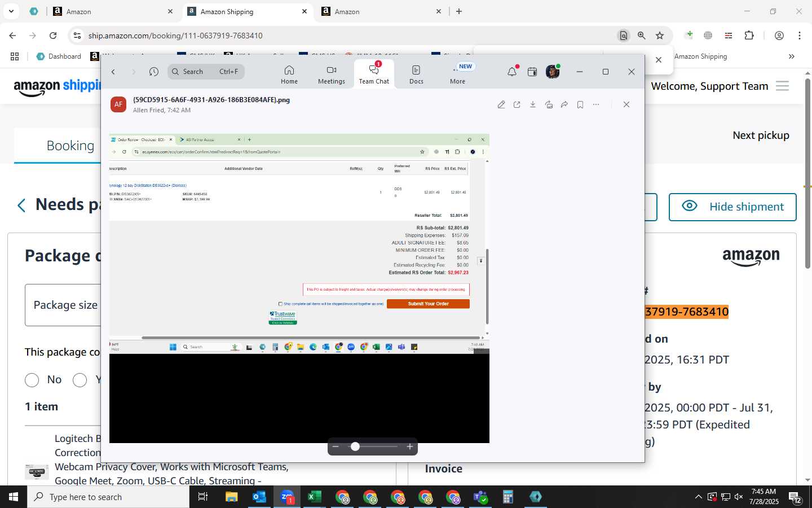Viewport: 812px width, 508px height.
Task: Open Chrome tab search dropdown
Action: click(11, 11)
